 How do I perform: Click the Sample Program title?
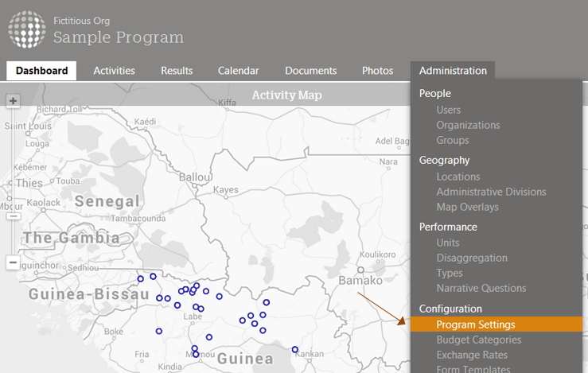click(x=119, y=37)
